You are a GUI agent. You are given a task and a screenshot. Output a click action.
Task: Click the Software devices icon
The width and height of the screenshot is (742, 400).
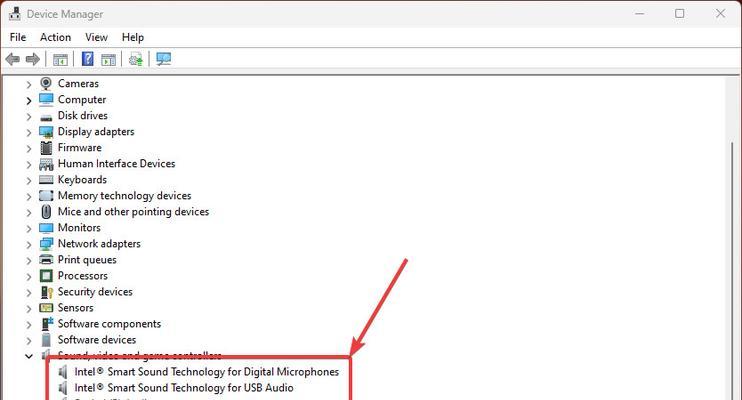46,340
